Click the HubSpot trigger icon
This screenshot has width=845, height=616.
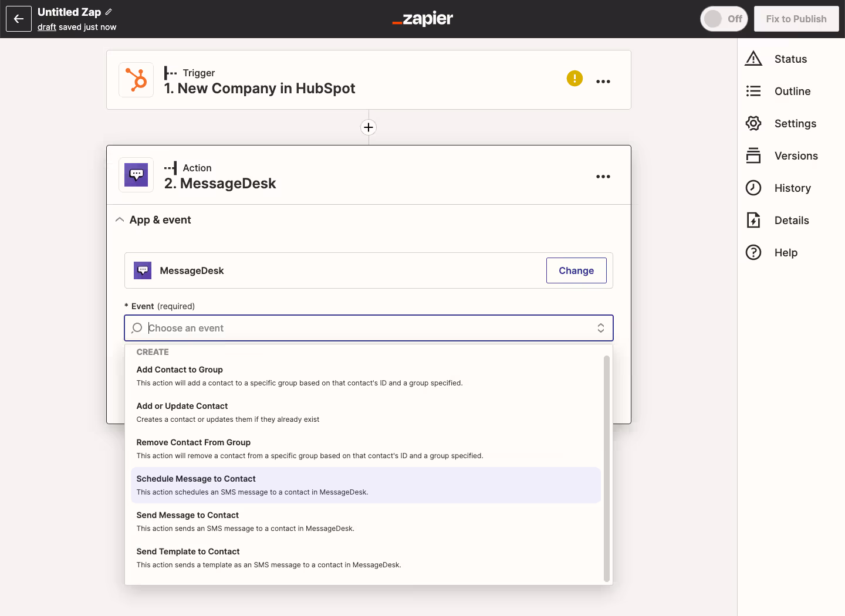136,80
